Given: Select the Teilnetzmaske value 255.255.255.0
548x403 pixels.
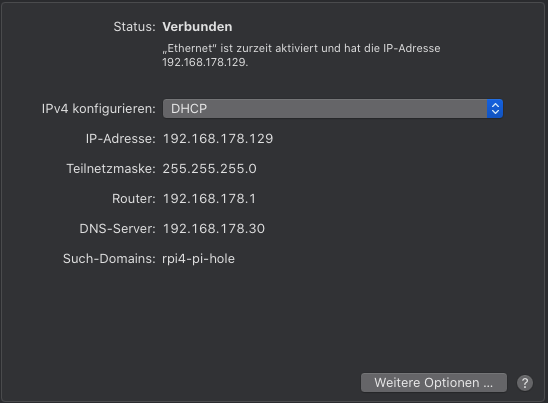Looking at the screenshot, I should pos(210,169).
